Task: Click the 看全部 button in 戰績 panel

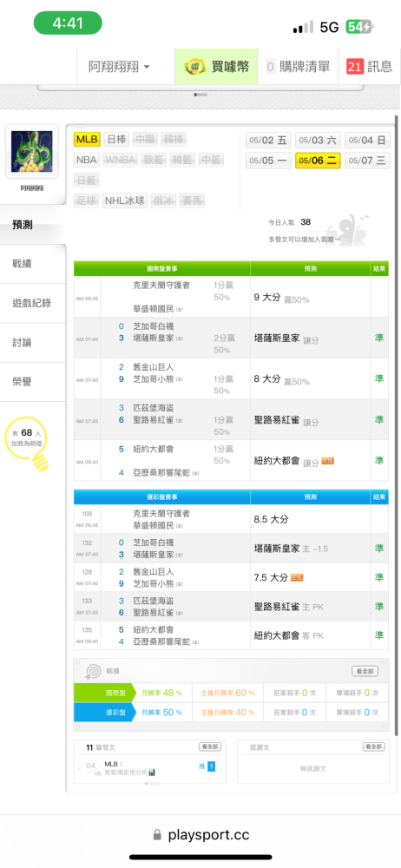Action: pos(365,671)
